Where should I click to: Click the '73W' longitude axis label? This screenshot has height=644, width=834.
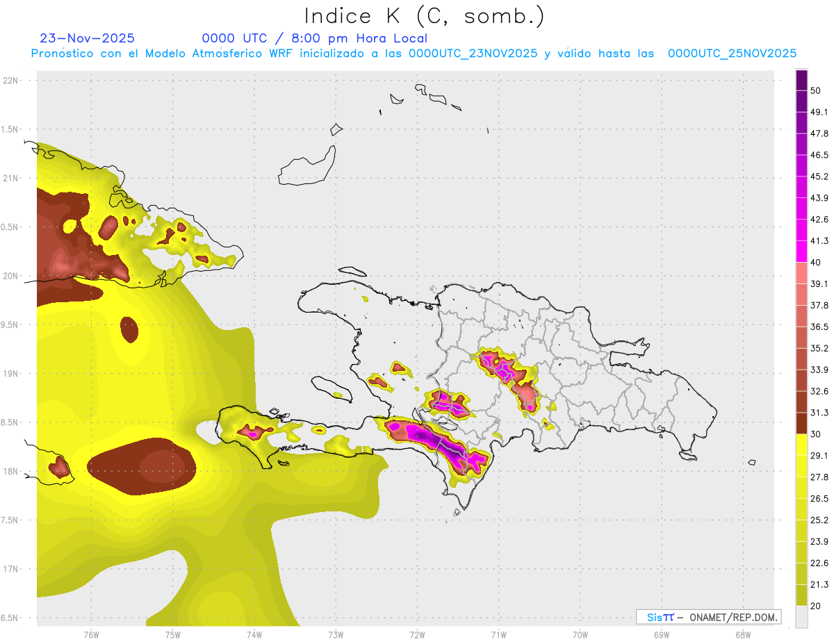pyautogui.click(x=336, y=634)
